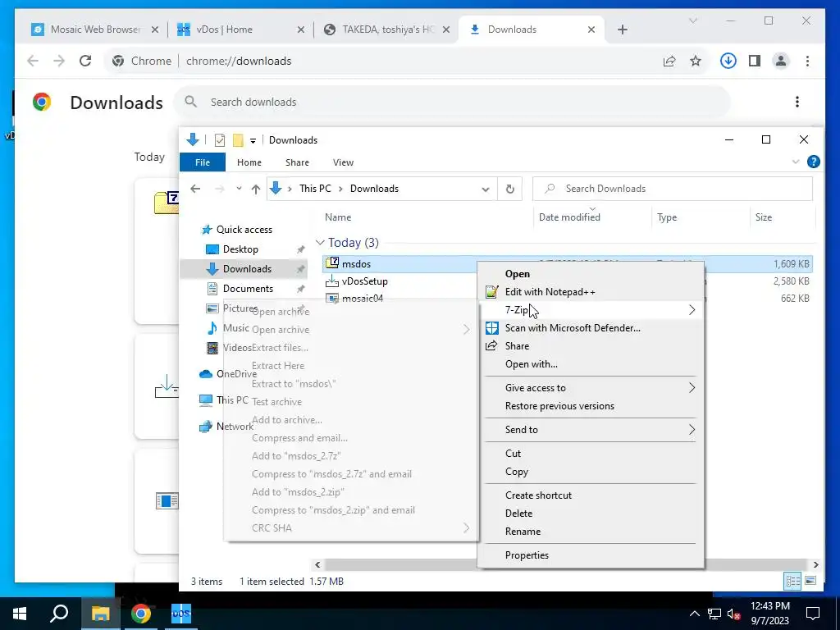Open the Chrome profile avatar

click(x=781, y=61)
